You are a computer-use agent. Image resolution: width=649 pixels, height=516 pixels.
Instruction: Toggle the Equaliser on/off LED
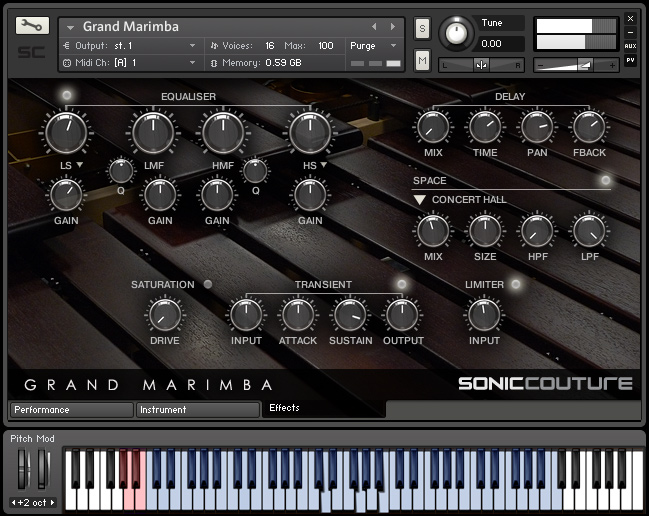coord(67,95)
